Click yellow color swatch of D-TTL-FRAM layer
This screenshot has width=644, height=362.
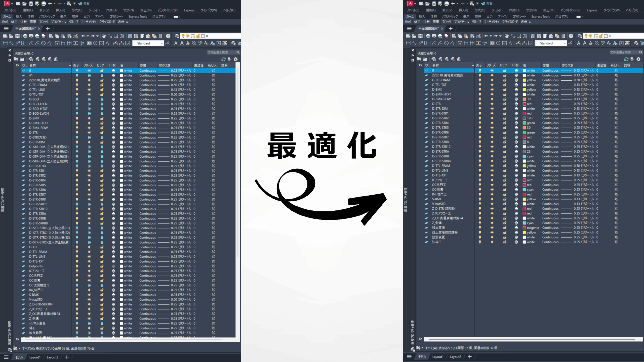tap(524, 166)
